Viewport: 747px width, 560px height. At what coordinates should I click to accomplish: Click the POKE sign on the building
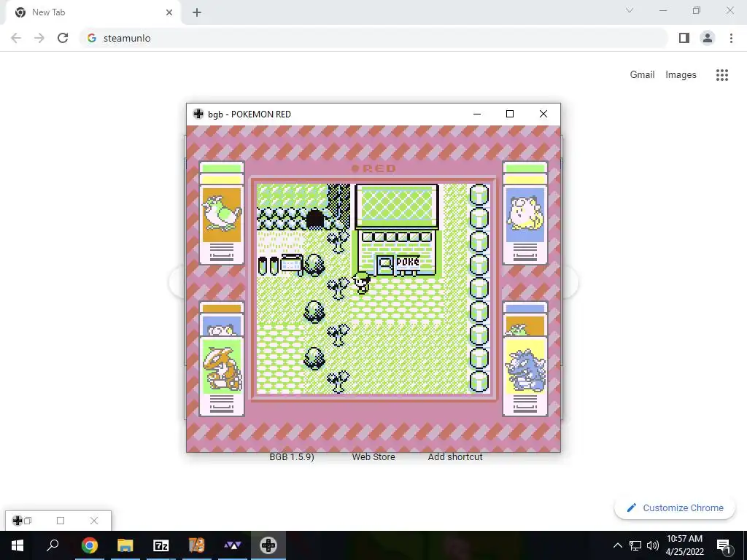[408, 262]
